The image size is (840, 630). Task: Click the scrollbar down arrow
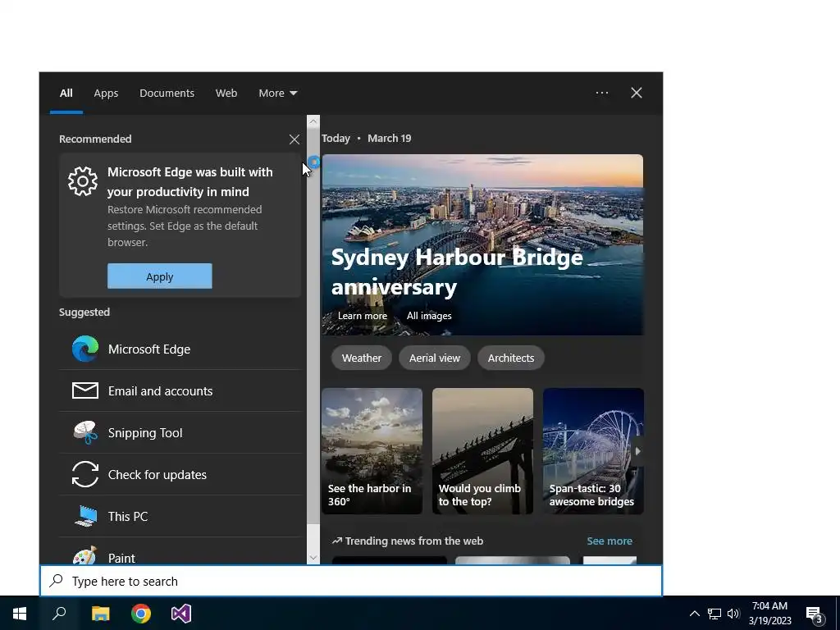313,558
